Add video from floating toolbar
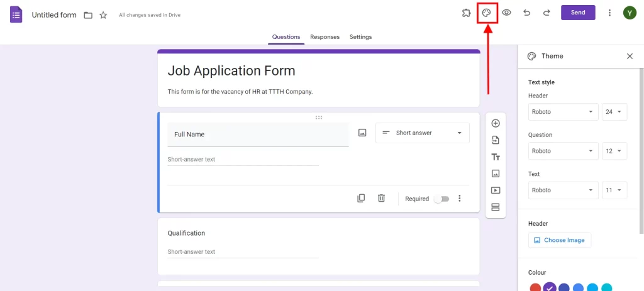The width and height of the screenshot is (644, 291). point(496,190)
